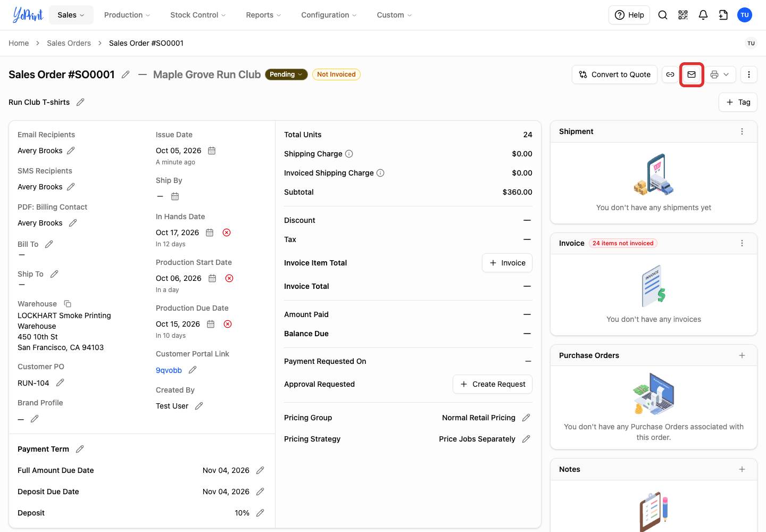Edit the Pricing Group value

click(x=526, y=418)
